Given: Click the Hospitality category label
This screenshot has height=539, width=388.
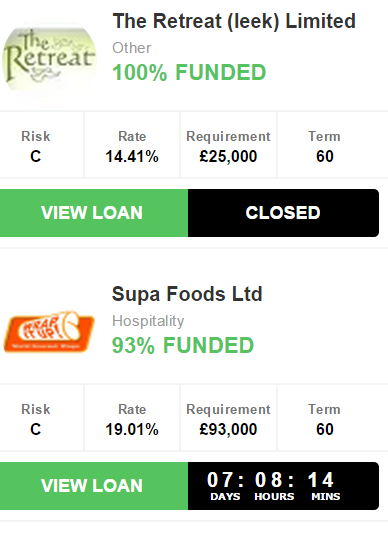Looking at the screenshot, I should pyautogui.click(x=148, y=321).
